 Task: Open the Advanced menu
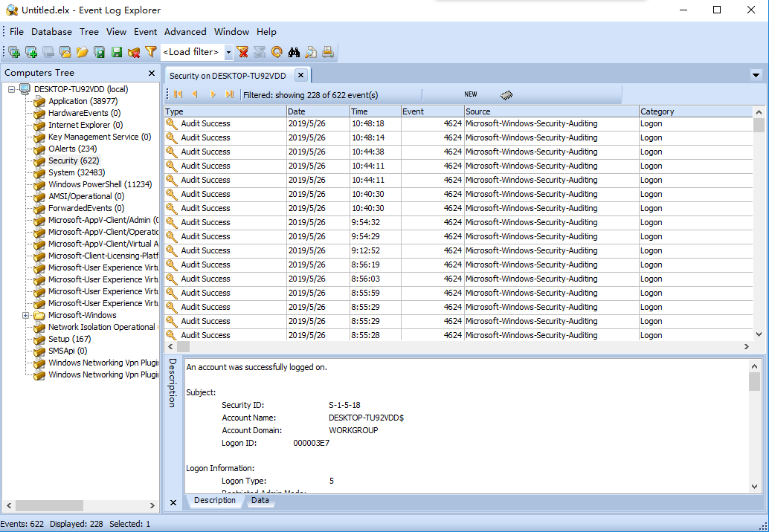(x=185, y=32)
